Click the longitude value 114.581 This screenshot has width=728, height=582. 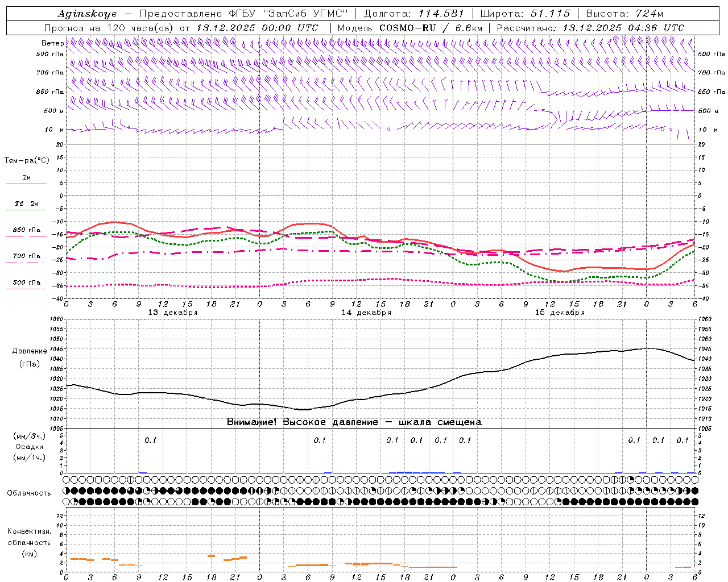441,14
